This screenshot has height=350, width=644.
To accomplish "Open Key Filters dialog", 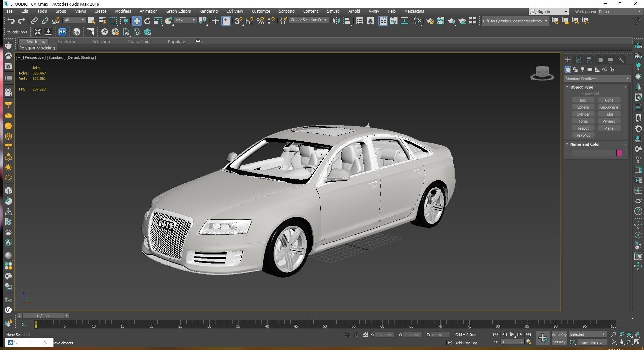I will click(x=592, y=342).
